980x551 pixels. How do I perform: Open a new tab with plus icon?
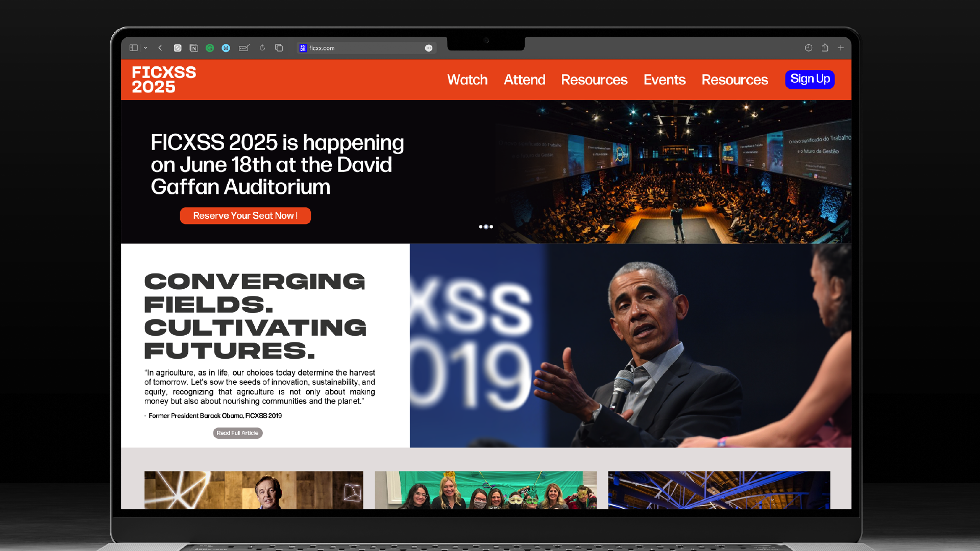841,48
